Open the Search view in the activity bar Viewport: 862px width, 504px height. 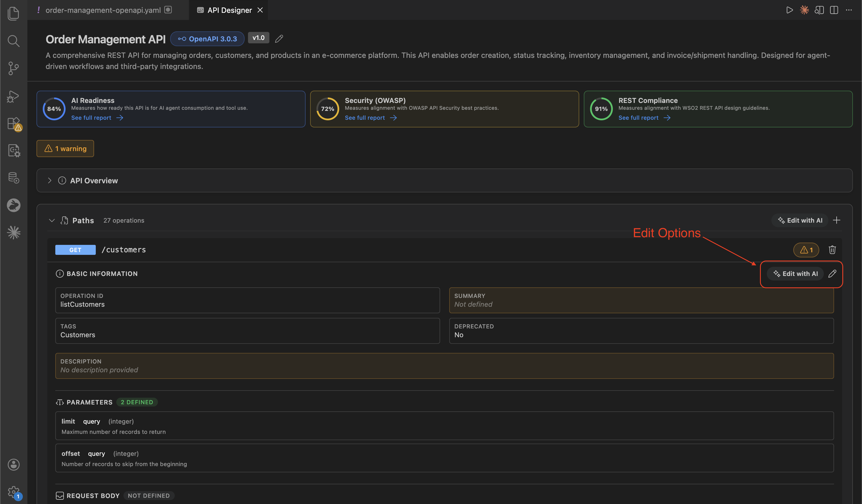[13, 41]
